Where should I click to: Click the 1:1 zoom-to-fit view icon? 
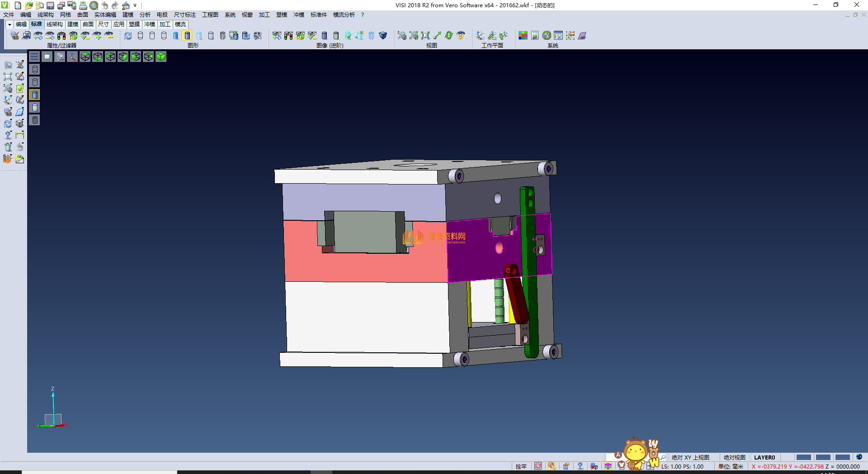[425, 36]
